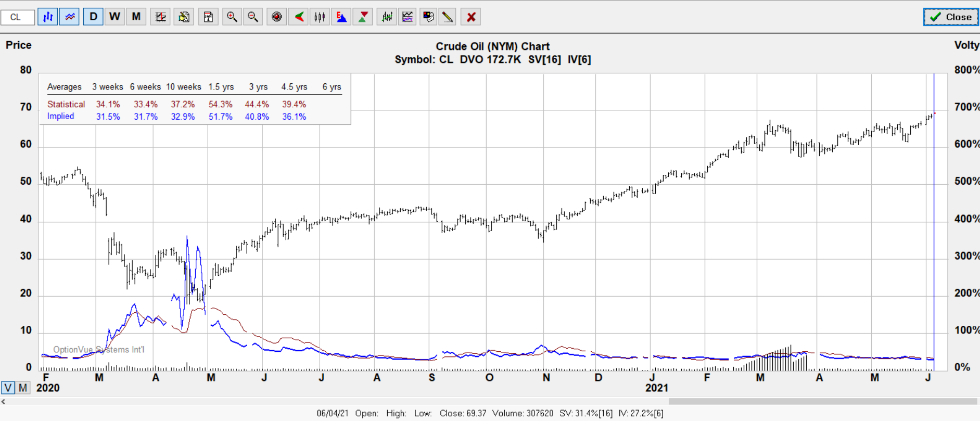Screen dimensions: 980x421
Task: Select the pencil drawing tool
Action: point(447,17)
